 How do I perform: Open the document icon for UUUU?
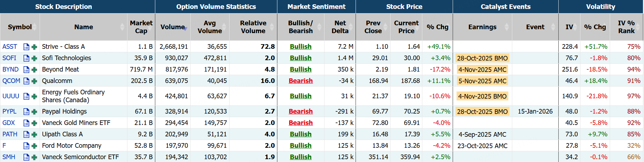point(26,96)
